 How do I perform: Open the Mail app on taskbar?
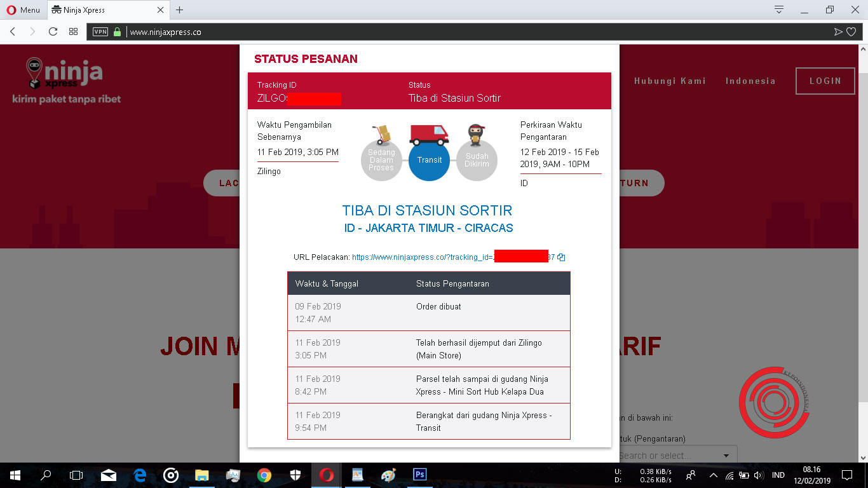109,475
